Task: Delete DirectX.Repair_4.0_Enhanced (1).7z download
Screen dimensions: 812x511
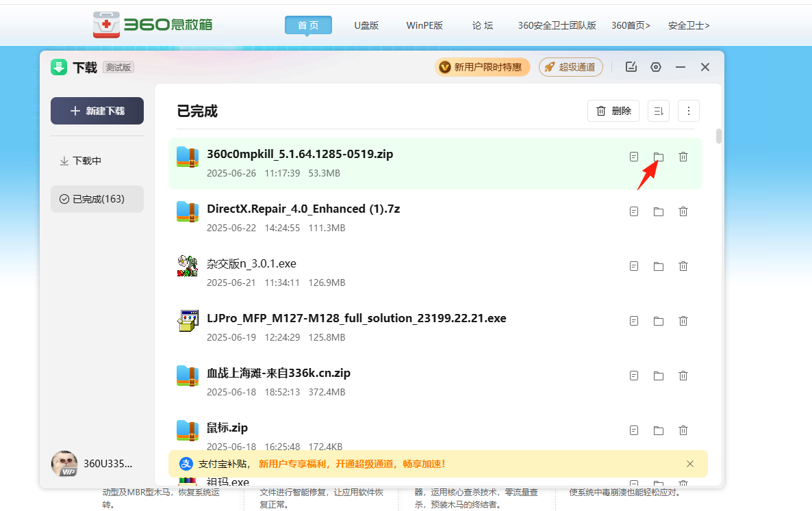Action: [683, 211]
